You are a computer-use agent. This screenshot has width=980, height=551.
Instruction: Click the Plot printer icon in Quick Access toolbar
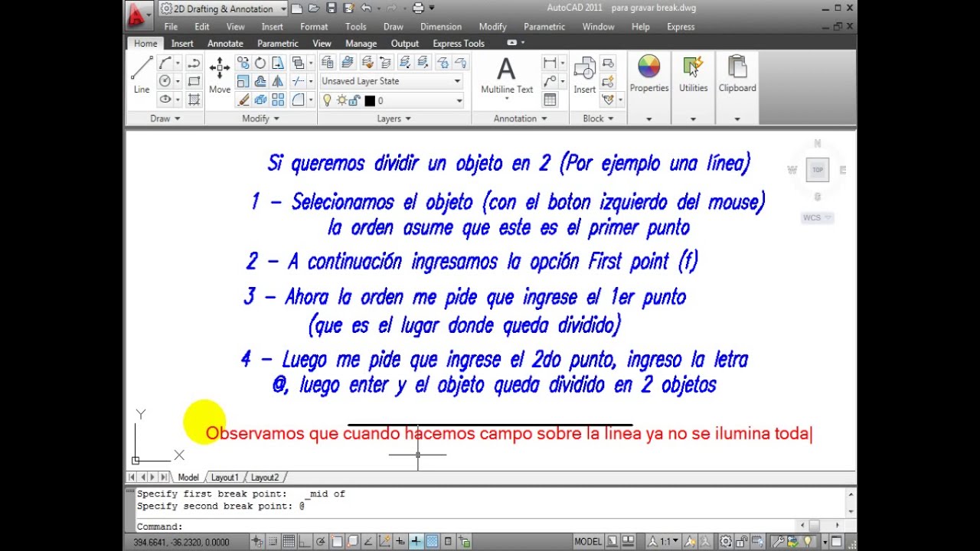[419, 8]
